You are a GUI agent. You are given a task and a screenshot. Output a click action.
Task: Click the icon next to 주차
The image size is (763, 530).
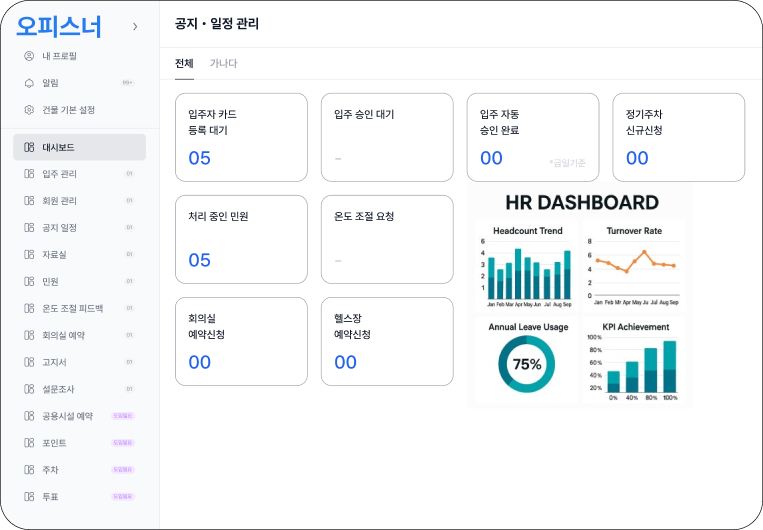[29, 470]
